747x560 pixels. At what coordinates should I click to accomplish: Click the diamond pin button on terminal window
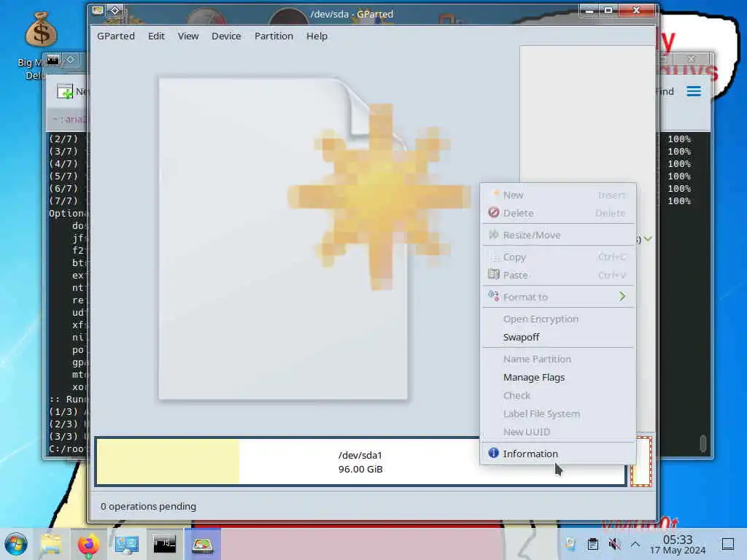[71, 60]
